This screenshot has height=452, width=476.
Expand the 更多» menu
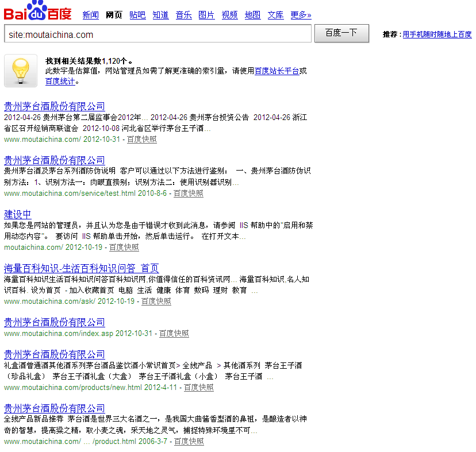tap(301, 15)
